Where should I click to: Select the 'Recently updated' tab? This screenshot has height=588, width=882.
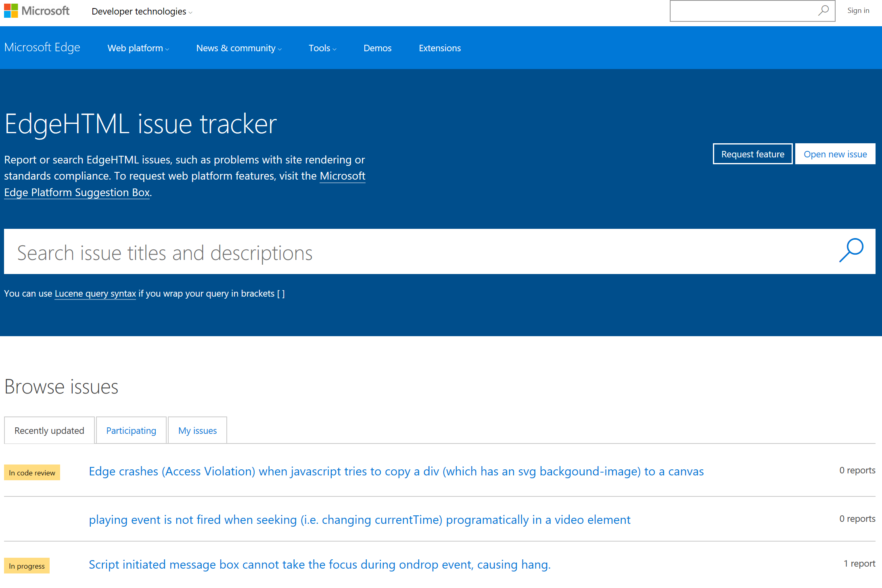click(x=49, y=430)
